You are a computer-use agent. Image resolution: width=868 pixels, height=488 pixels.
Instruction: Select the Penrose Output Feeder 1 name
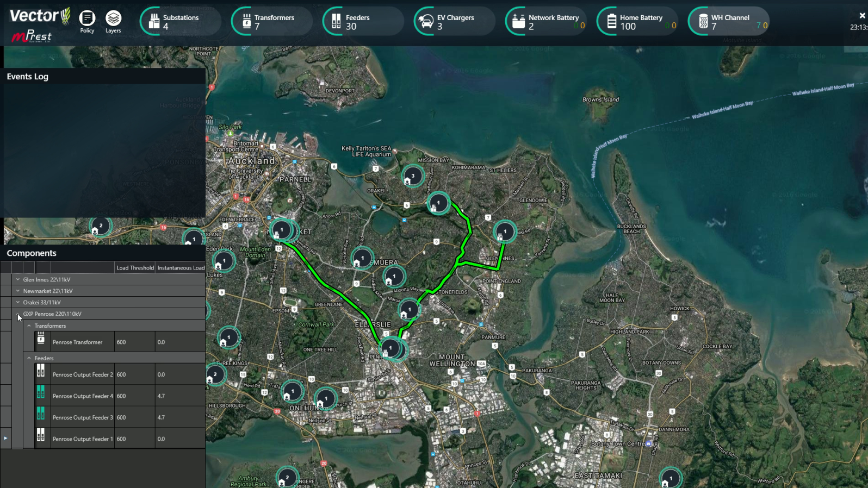pyautogui.click(x=83, y=439)
